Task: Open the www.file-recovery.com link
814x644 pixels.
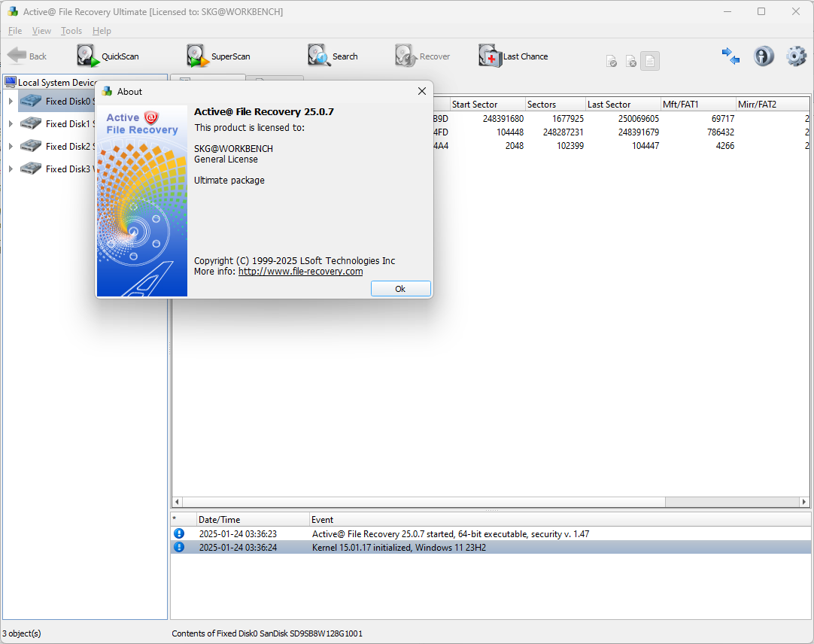Action: coord(301,271)
